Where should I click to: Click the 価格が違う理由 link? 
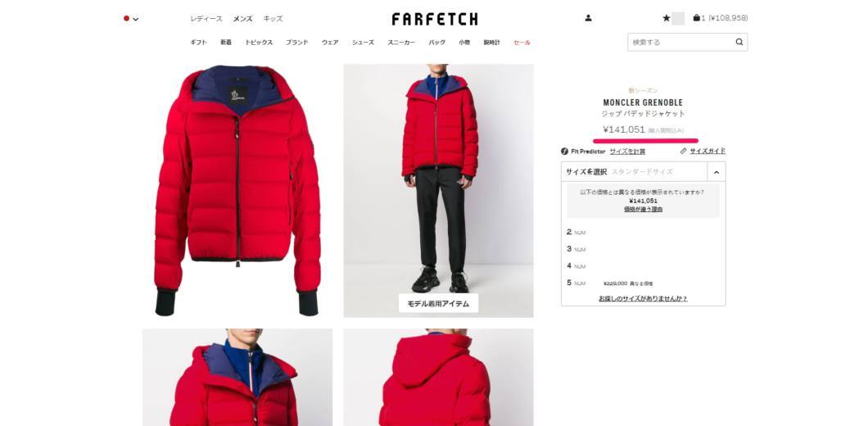pos(644,210)
